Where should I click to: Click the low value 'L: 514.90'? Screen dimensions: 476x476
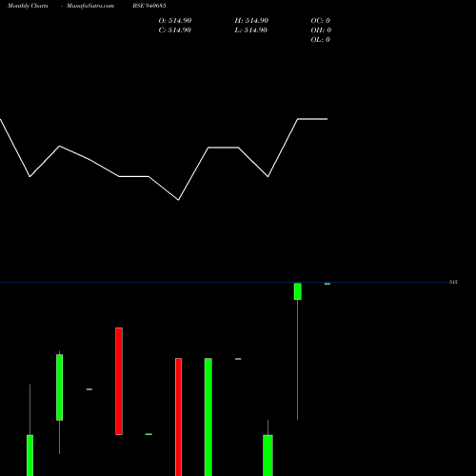250,30
